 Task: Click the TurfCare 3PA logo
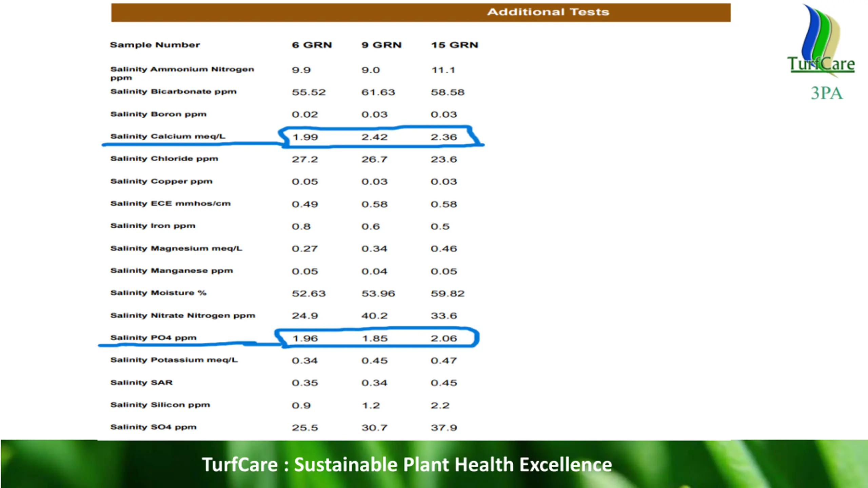(x=822, y=53)
